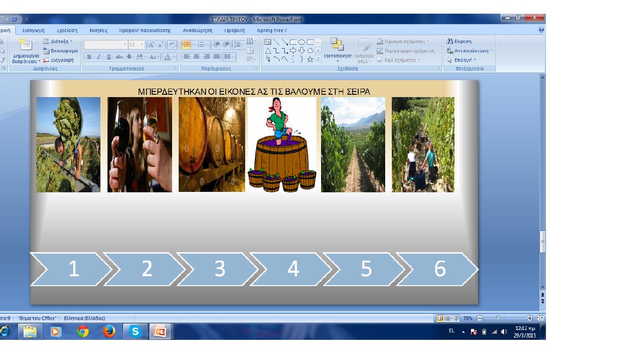Viewport: 644px width, 362px height.
Task: Click the Center text icon
Action: [x=197, y=57]
